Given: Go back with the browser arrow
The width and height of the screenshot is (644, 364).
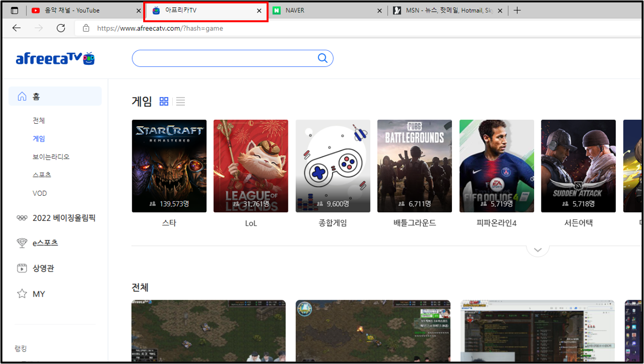Looking at the screenshot, I should coord(16,28).
